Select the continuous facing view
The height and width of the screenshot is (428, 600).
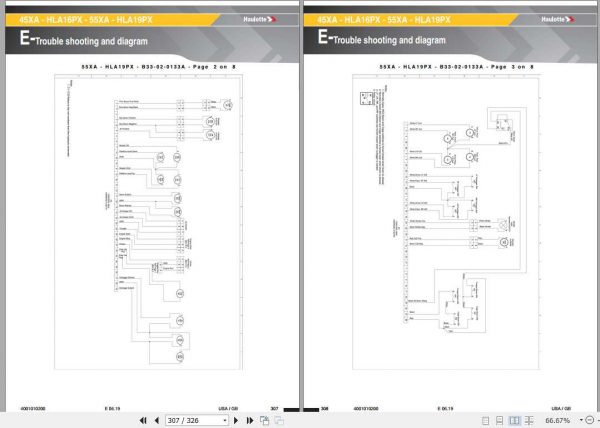click(x=529, y=421)
